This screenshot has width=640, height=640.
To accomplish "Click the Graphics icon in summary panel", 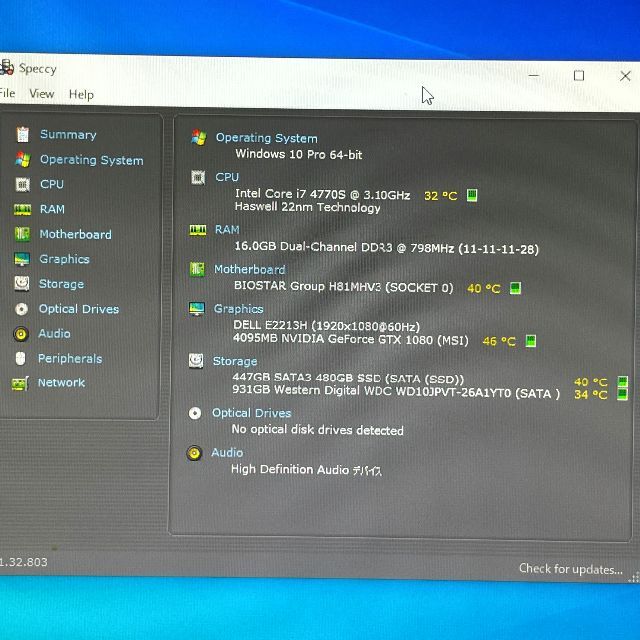I will point(197,309).
